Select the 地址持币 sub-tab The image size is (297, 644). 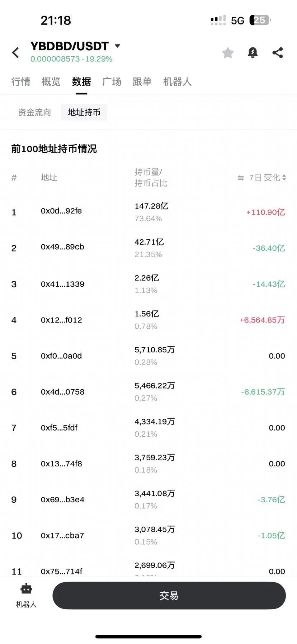coord(84,112)
